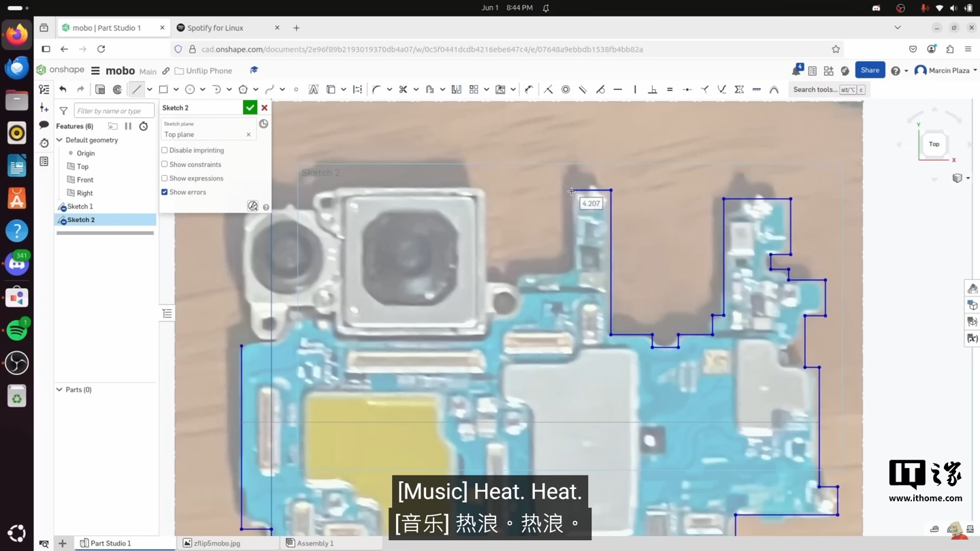
Task: Apply the Equal constraint tool
Action: [670, 89]
